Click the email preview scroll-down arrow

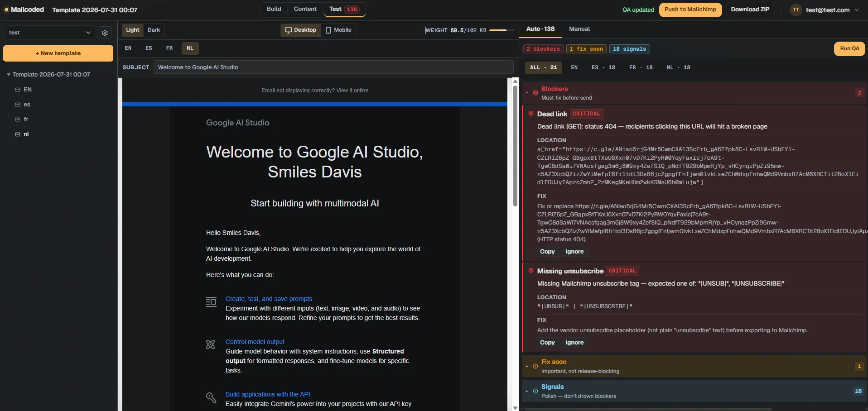tap(515, 408)
